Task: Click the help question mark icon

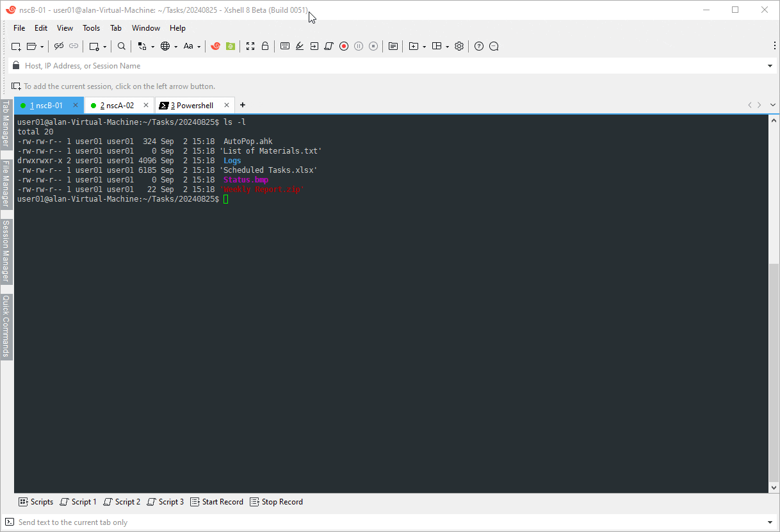Action: point(479,46)
